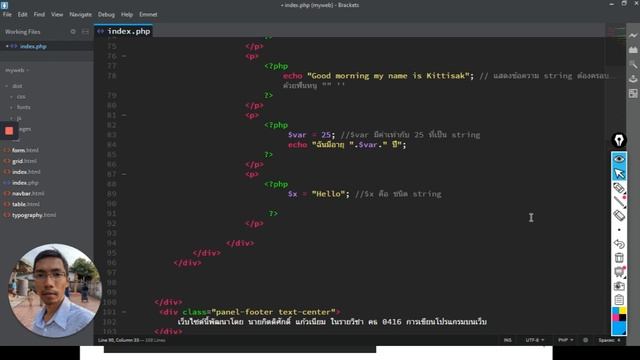
Task: Click the cursor position status text
Action: tap(119, 340)
